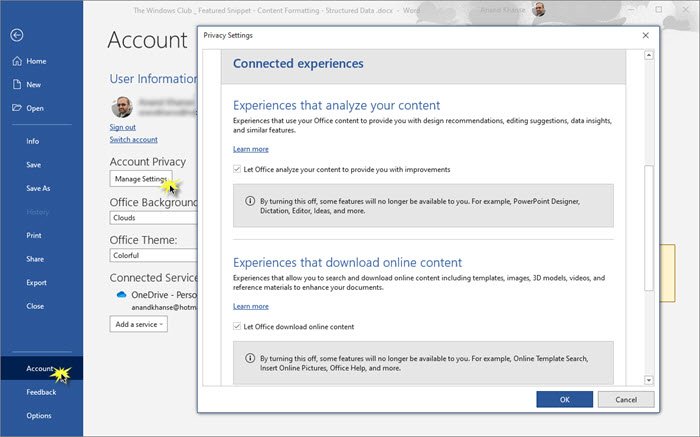Click the info icon in the PowerPoint Designer notice
This screenshot has height=437, width=700.
pos(250,201)
